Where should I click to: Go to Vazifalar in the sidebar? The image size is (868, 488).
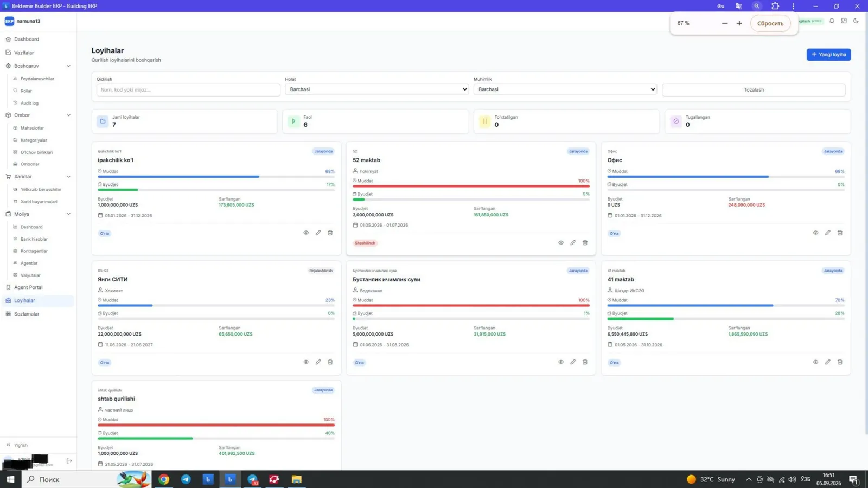pos(24,53)
